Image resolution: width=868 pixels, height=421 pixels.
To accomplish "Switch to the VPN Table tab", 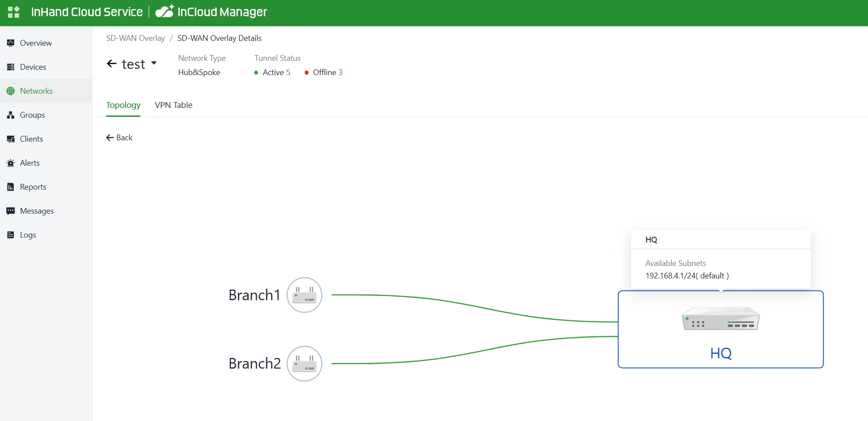I will pyautogui.click(x=174, y=105).
